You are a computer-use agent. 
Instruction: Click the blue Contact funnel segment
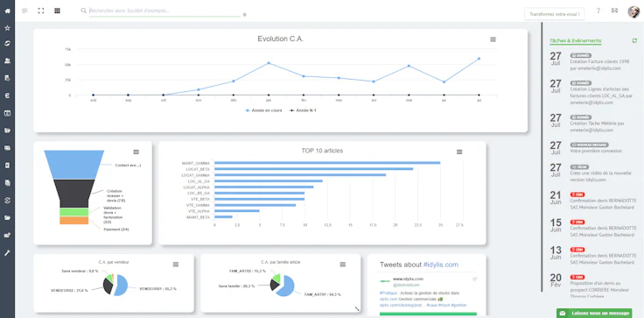(73, 165)
